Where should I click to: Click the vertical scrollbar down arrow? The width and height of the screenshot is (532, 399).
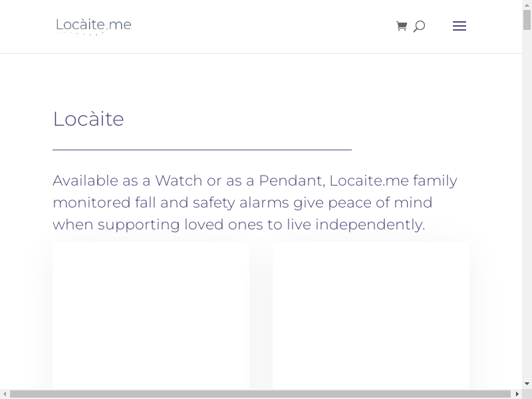[527, 384]
